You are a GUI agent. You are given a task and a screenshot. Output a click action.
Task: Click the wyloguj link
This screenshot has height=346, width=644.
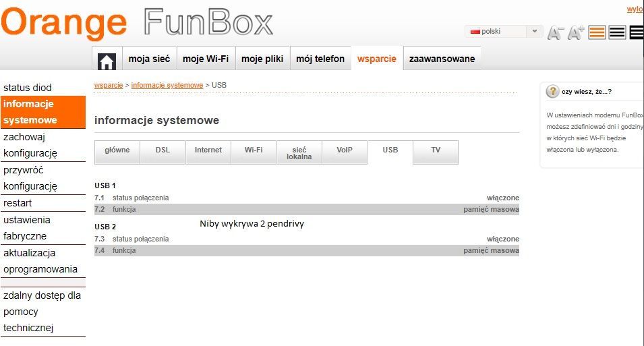click(635, 9)
